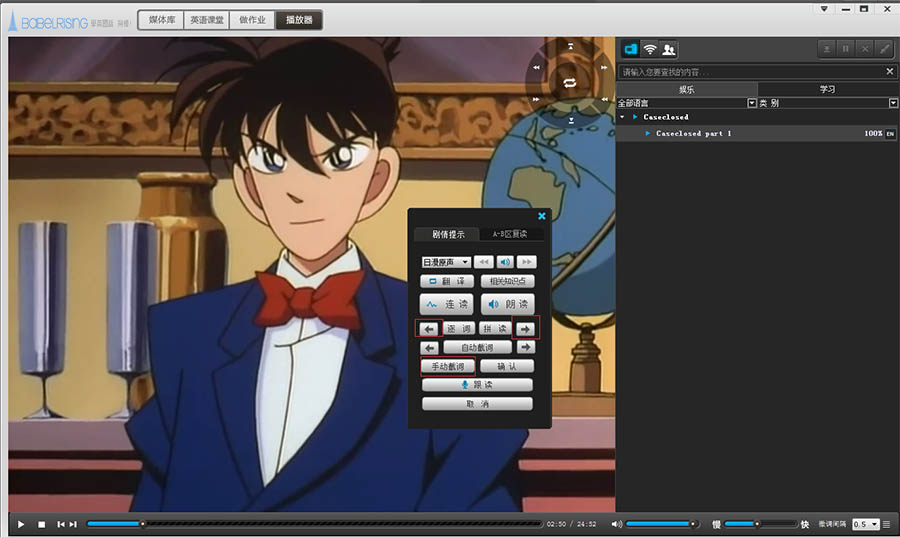Click the delete X icon in playlist toolbar

pos(865,49)
